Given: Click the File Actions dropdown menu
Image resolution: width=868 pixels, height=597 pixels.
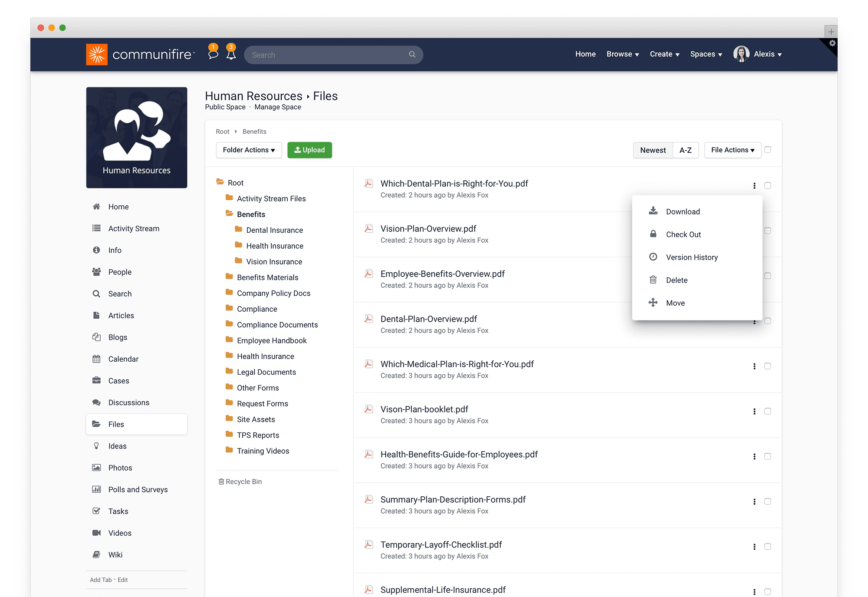Looking at the screenshot, I should click(x=732, y=150).
